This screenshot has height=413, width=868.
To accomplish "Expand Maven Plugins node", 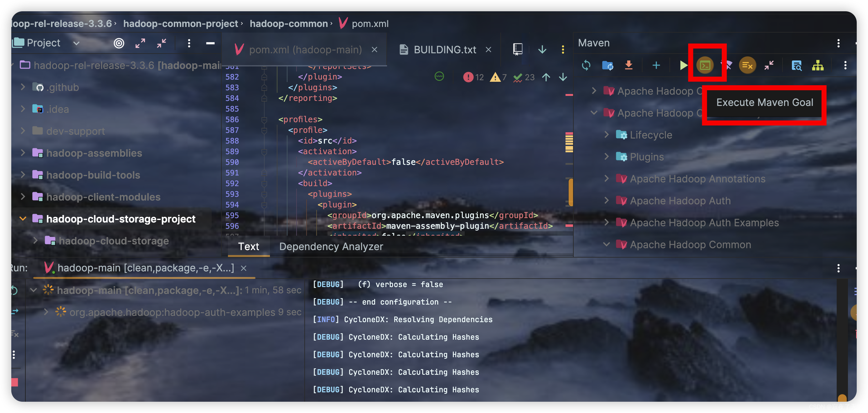I will [x=607, y=157].
